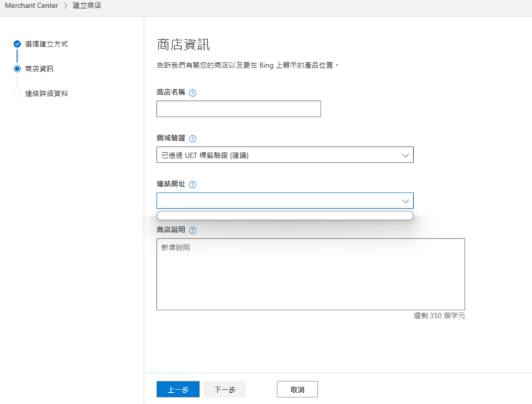Focus the 商店名稱 text field
This screenshot has width=532, height=404.
238,109
